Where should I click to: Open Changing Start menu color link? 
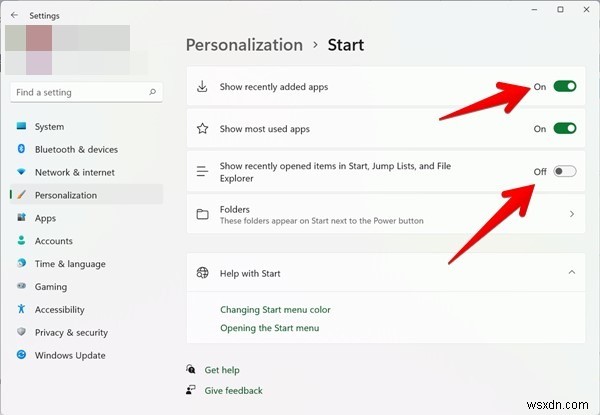[x=275, y=309]
